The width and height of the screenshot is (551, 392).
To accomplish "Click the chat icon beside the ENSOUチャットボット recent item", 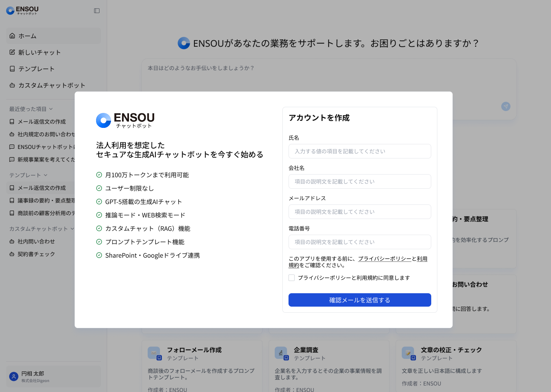I will [x=12, y=147].
